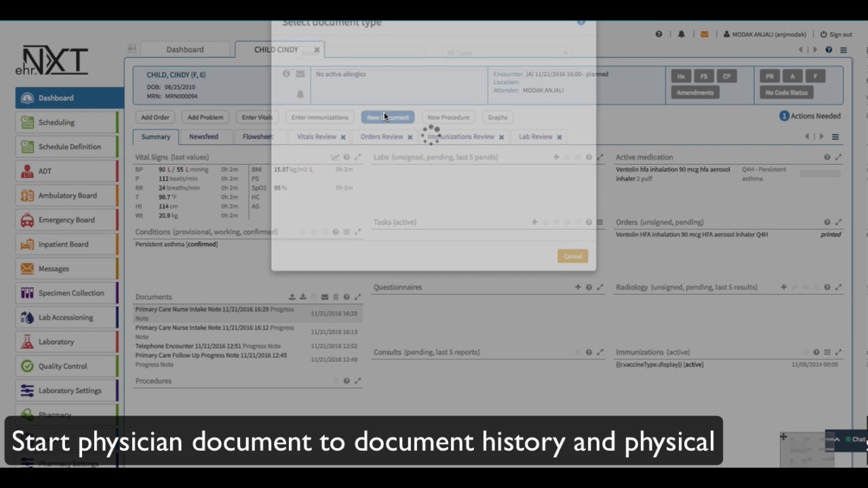Open the hamburger menu next to top tab arrows

(844, 49)
